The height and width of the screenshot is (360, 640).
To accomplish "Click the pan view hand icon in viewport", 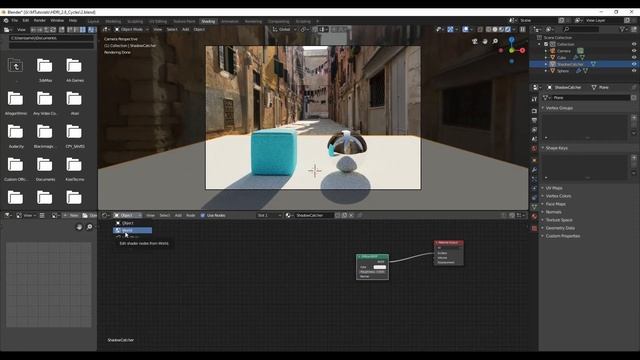I will tap(485, 41).
